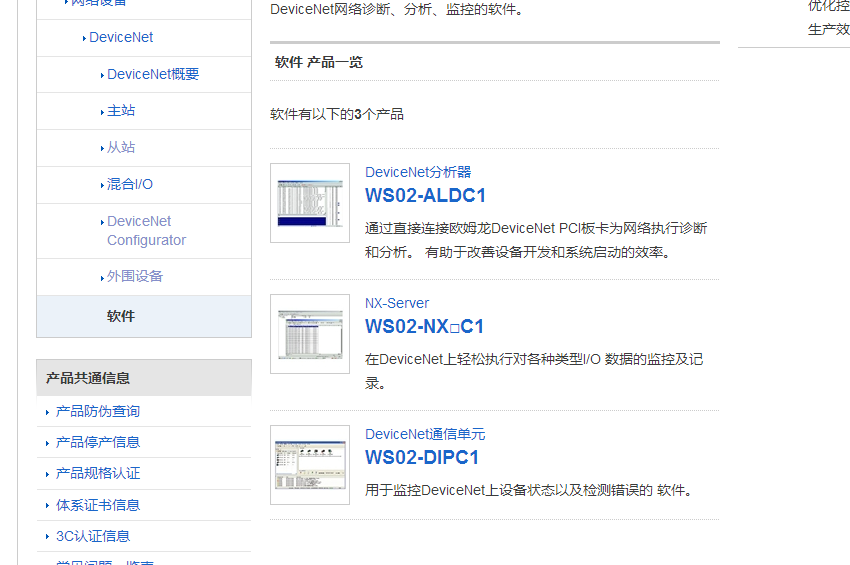Select 从站 in the sidebar menu

(x=121, y=147)
